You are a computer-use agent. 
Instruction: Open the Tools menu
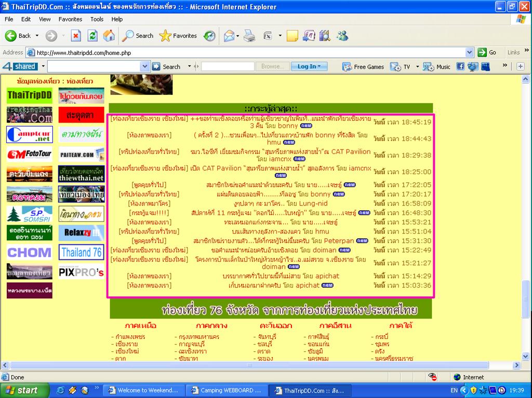pos(97,19)
